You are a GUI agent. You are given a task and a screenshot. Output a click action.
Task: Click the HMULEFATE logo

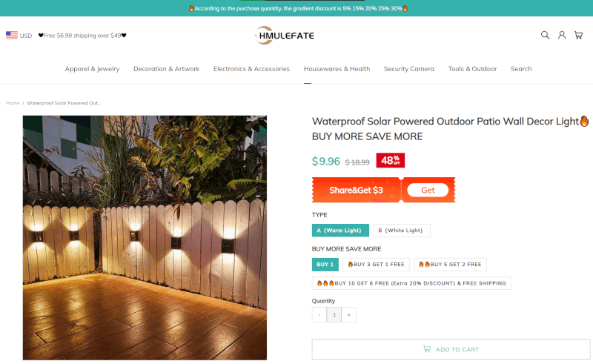[285, 35]
